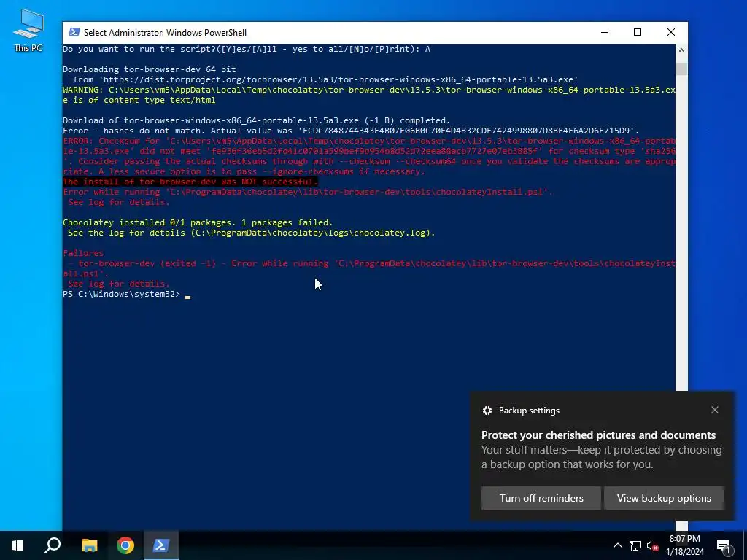Show hidden system tray icons
Image resolution: width=747 pixels, height=560 pixels.
(617, 545)
